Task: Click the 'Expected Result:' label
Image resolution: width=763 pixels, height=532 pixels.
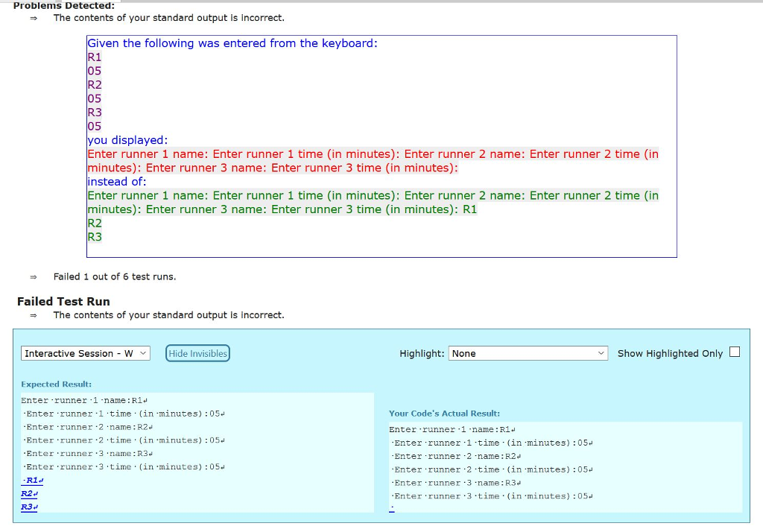Action: tap(56, 384)
